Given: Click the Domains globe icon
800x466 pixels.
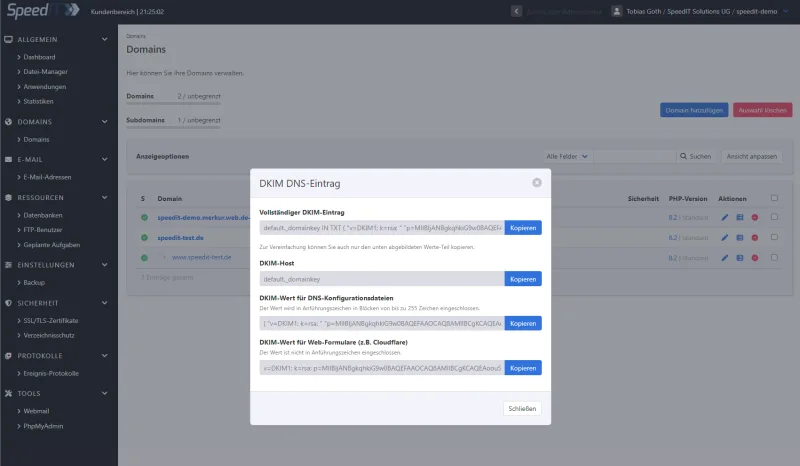Looking at the screenshot, I should click(x=8, y=121).
